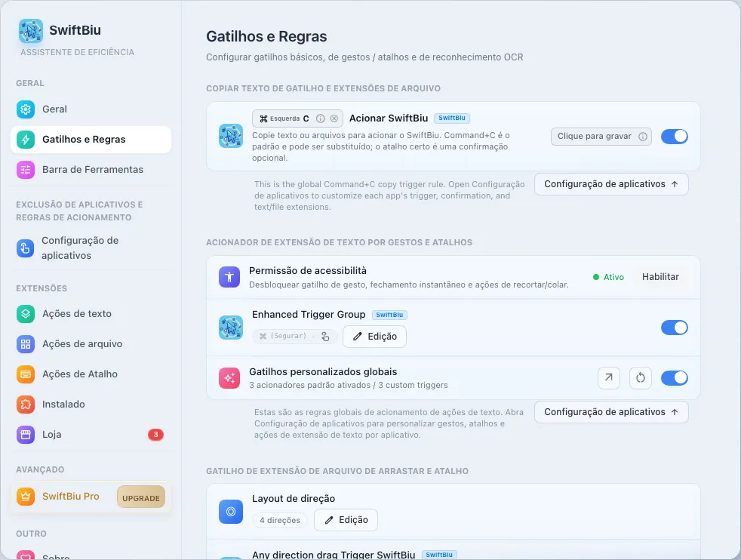Click the Segurar gesture shortcut pill

tap(295, 336)
